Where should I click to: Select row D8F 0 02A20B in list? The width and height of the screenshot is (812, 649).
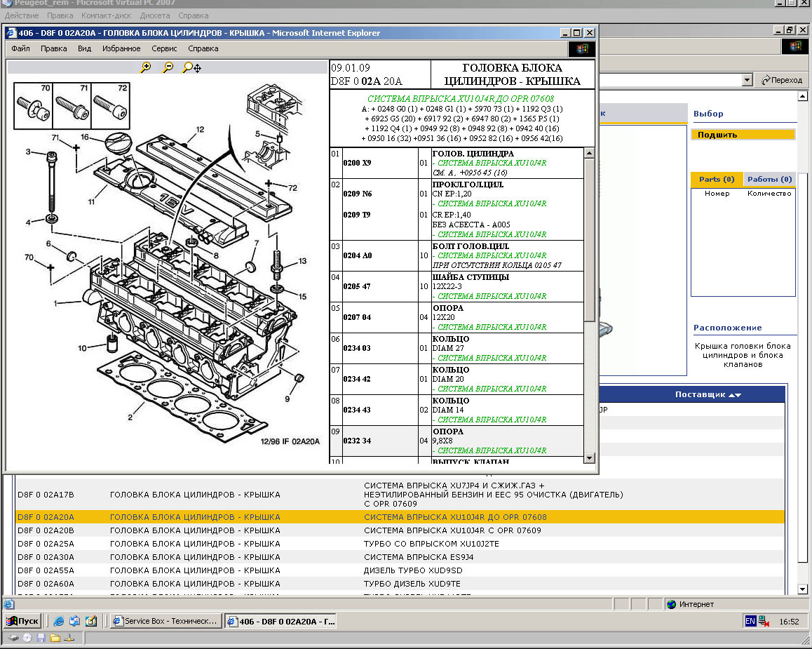[46, 530]
